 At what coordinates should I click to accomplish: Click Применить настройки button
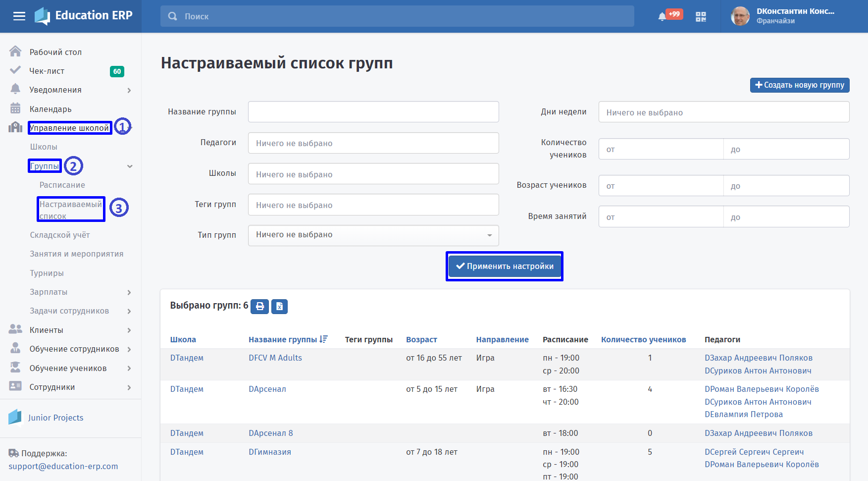click(505, 266)
